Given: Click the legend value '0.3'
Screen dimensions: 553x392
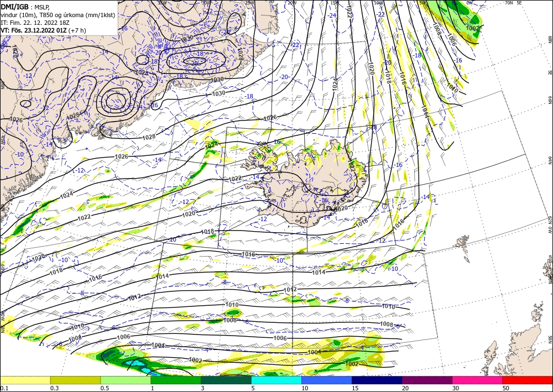Looking at the screenshot, I should (54, 388).
